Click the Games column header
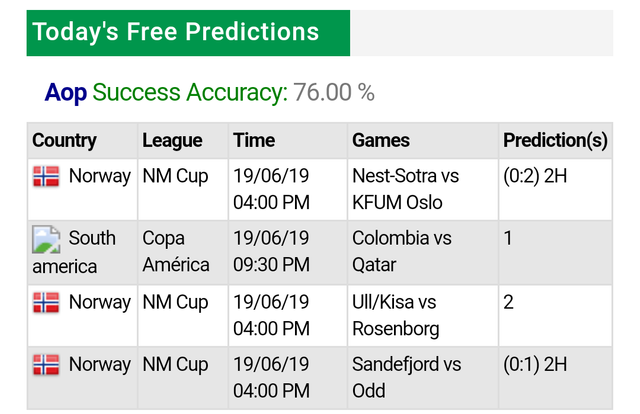This screenshot has width=640, height=414. point(381,141)
